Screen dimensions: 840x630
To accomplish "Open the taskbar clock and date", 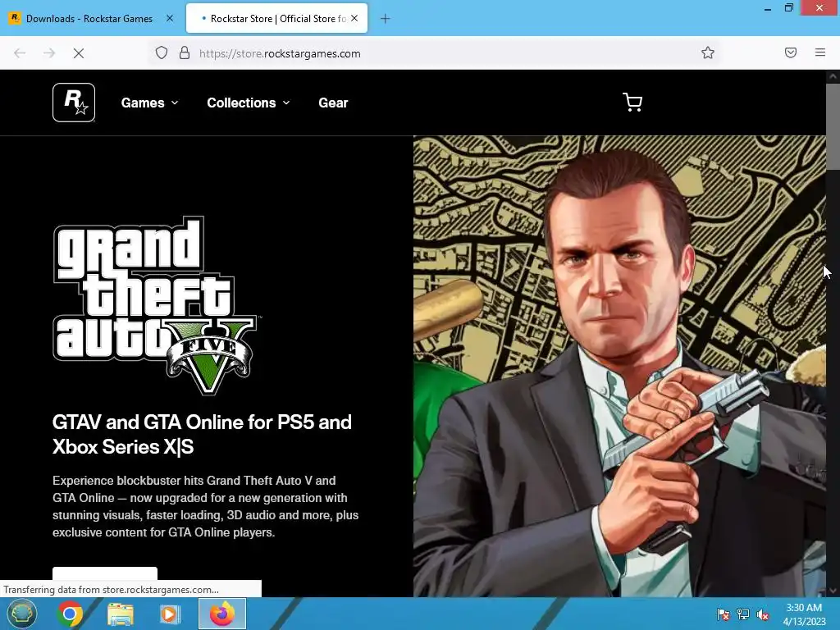I will [804, 614].
